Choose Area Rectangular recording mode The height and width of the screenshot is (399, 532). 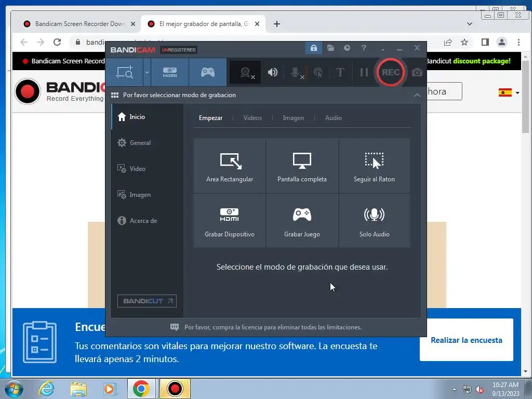click(230, 166)
